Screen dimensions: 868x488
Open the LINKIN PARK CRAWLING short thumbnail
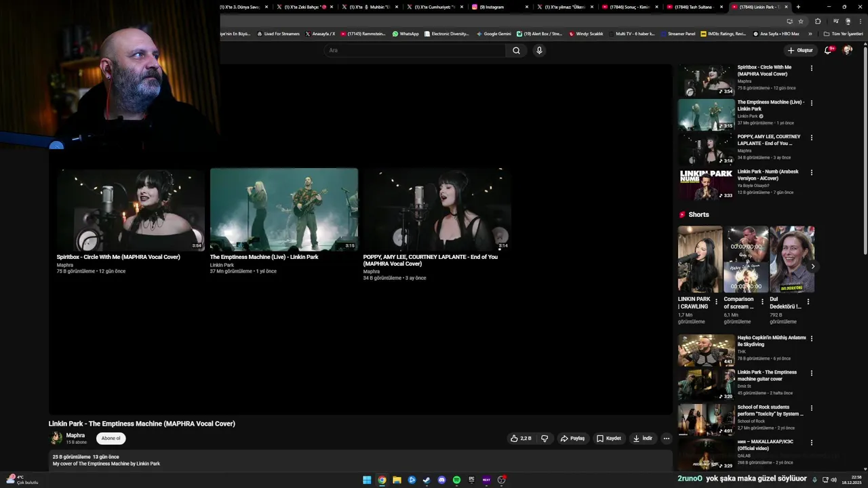[x=700, y=259]
